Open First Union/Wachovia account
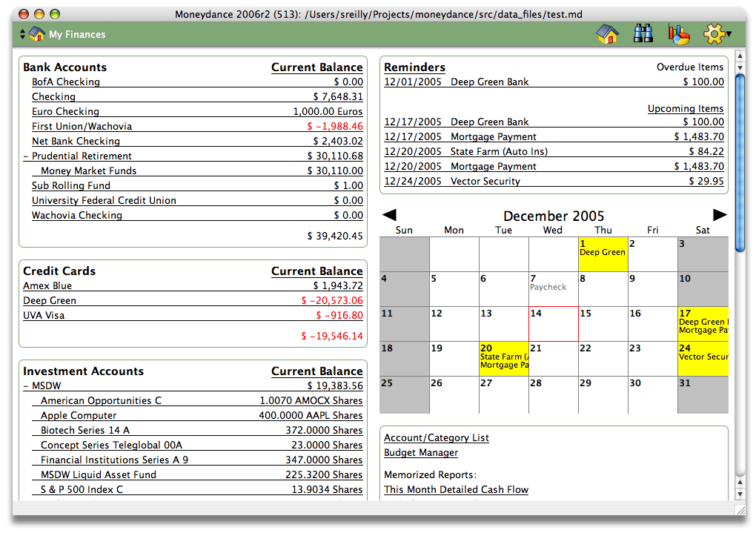 pos(82,126)
